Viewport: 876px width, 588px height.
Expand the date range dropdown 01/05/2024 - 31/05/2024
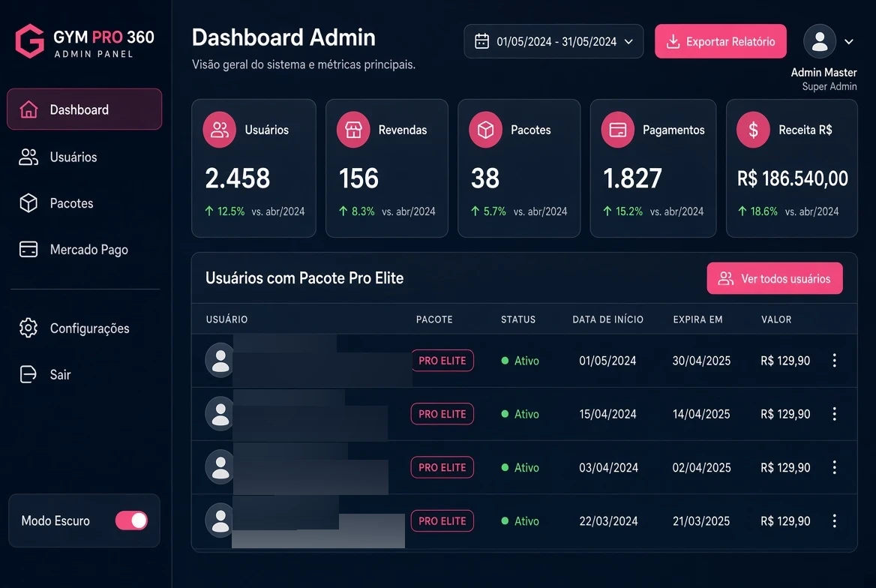[x=553, y=41]
